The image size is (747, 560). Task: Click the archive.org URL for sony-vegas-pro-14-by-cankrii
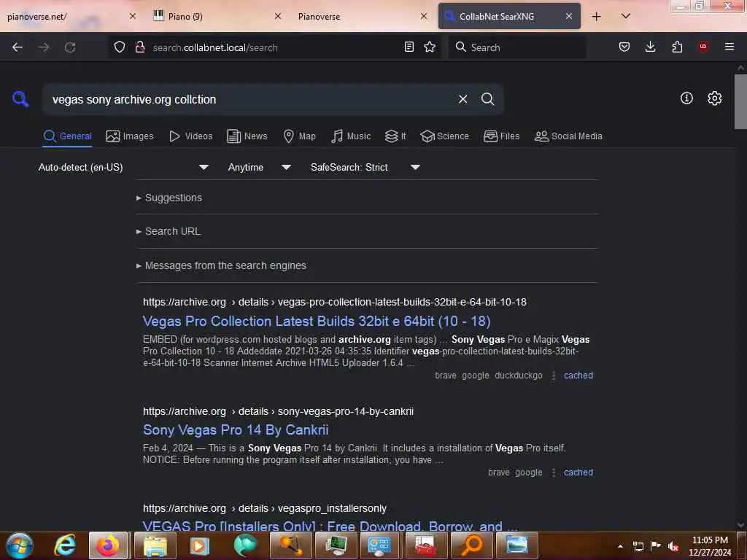(x=278, y=411)
